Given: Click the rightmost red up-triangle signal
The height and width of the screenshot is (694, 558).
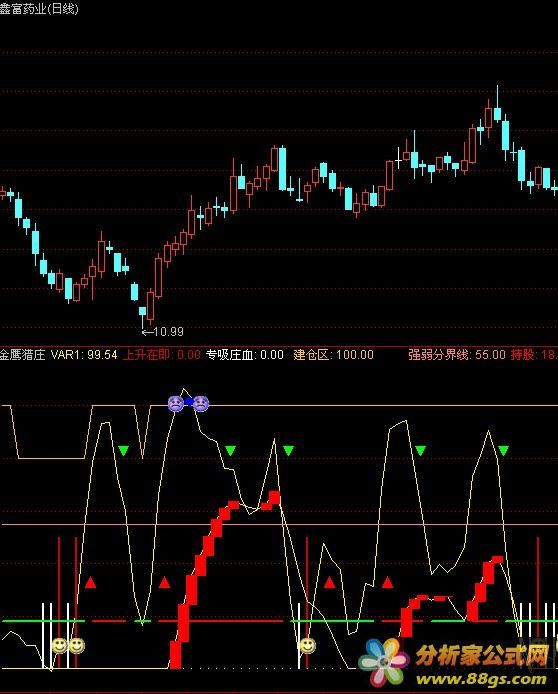Looking at the screenshot, I should pyautogui.click(x=388, y=582).
